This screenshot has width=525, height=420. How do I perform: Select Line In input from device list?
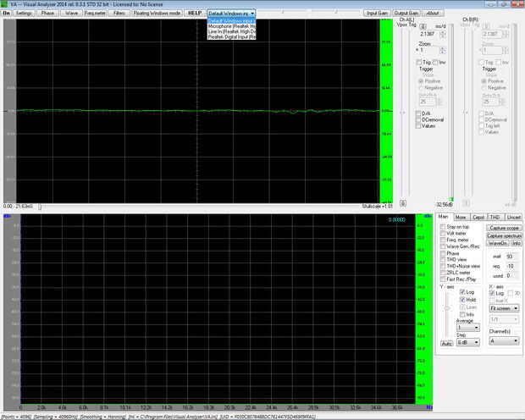232,31
